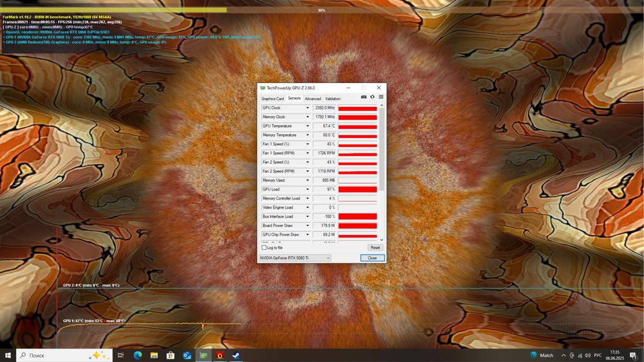Open the notification center icon
The height and width of the screenshot is (362, 644).
[634, 356]
